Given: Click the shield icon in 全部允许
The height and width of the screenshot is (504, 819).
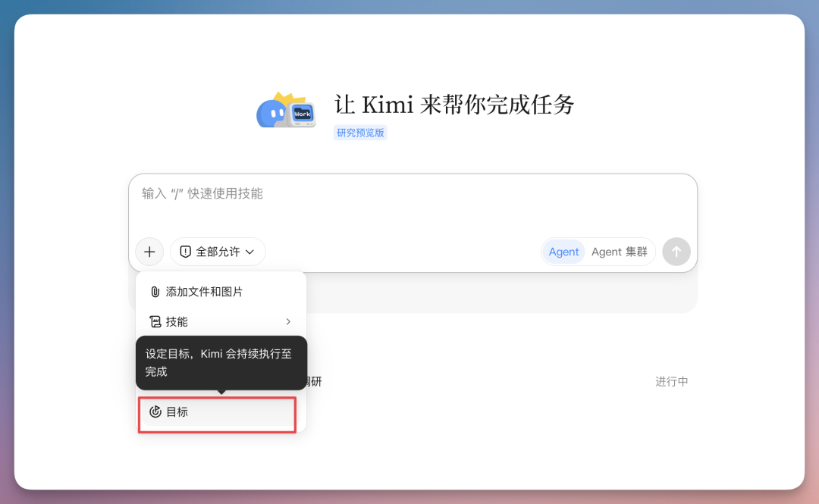Looking at the screenshot, I should [x=186, y=252].
